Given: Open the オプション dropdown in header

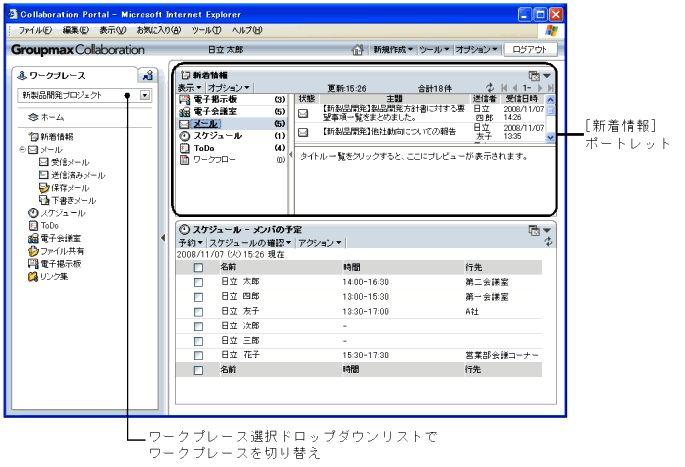Looking at the screenshot, I should [x=476, y=50].
